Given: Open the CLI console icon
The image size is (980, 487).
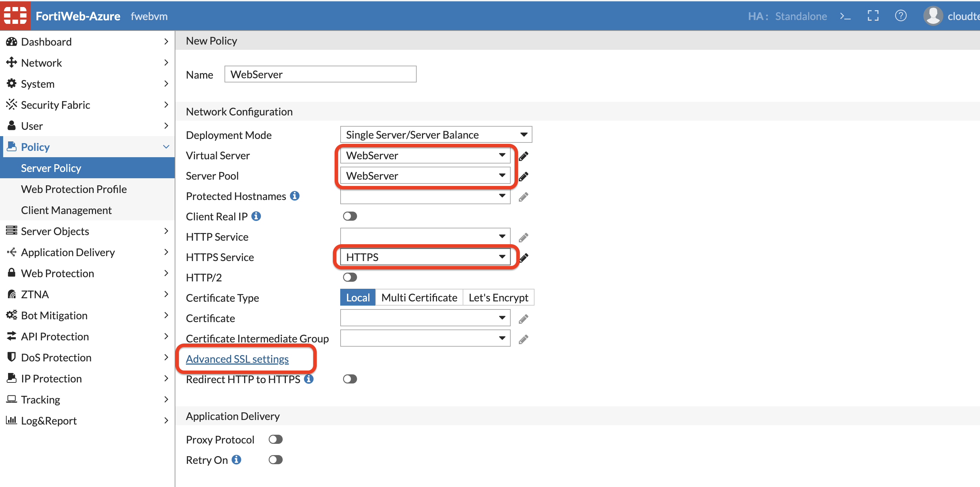Looking at the screenshot, I should tap(845, 16).
